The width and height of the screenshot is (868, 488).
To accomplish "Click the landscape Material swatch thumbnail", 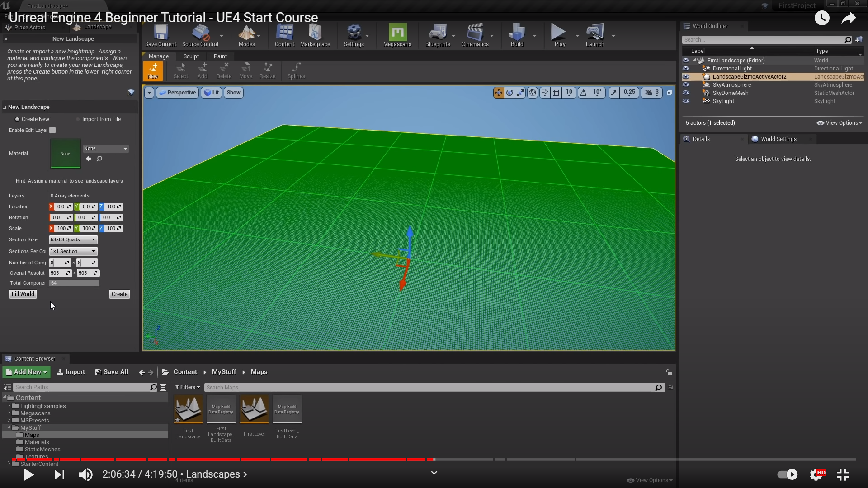I will click(65, 154).
